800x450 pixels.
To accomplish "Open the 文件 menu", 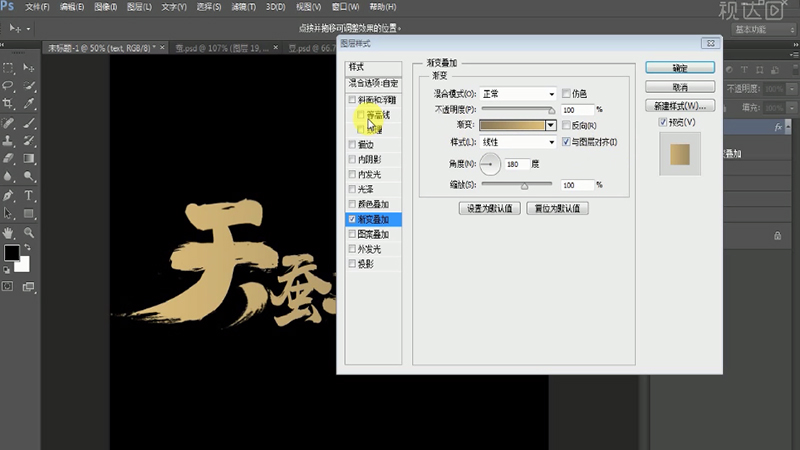I will coord(37,7).
